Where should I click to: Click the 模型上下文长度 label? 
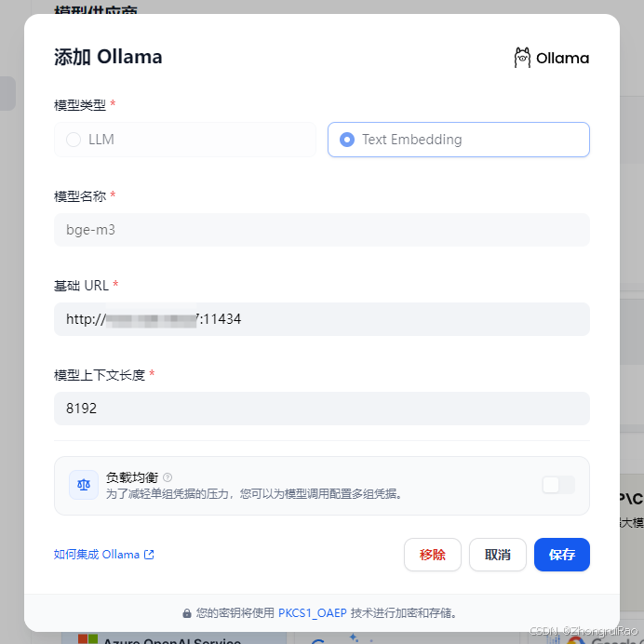click(100, 375)
